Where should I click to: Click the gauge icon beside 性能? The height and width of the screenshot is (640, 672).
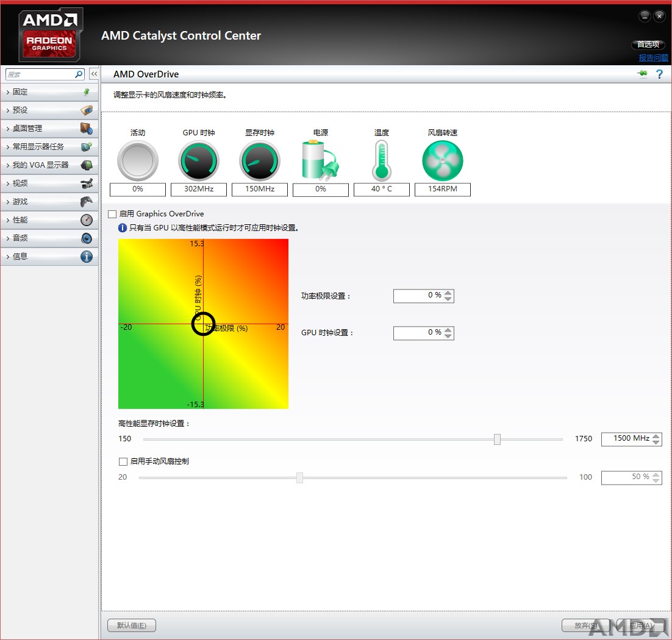[x=87, y=220]
